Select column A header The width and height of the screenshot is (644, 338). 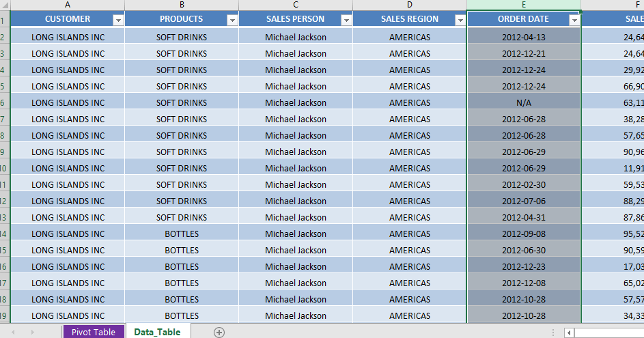point(68,5)
